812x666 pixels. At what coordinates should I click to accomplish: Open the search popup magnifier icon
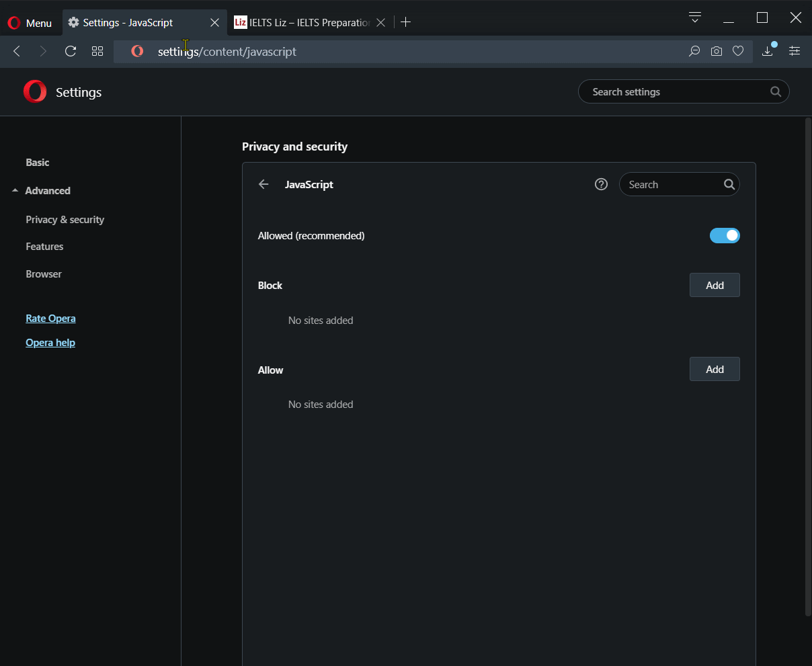tap(694, 51)
